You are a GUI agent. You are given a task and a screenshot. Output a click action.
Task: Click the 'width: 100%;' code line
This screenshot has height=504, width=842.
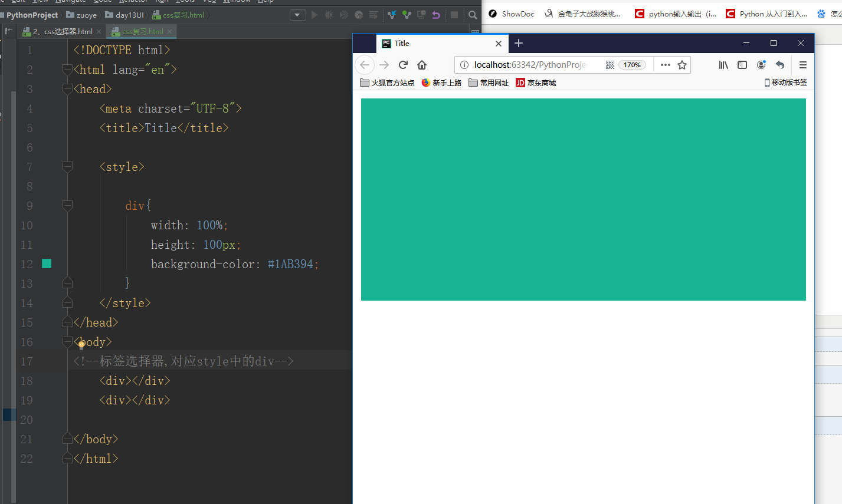click(x=189, y=225)
